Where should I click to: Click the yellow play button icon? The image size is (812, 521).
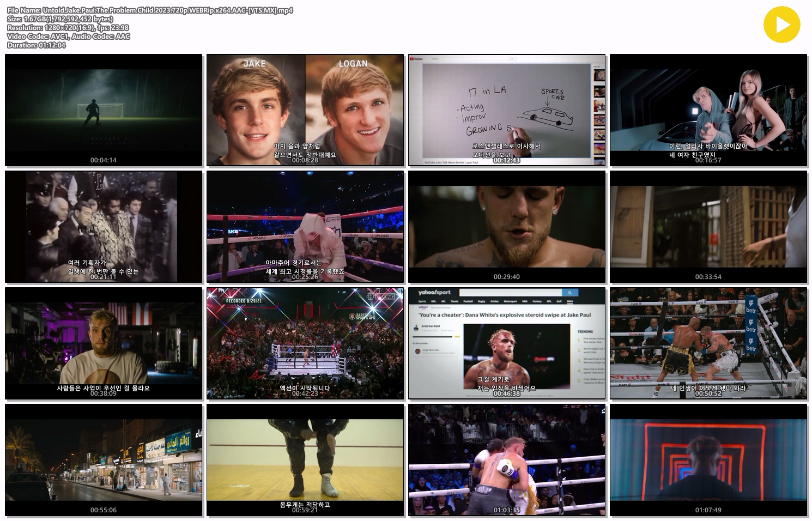click(x=781, y=25)
